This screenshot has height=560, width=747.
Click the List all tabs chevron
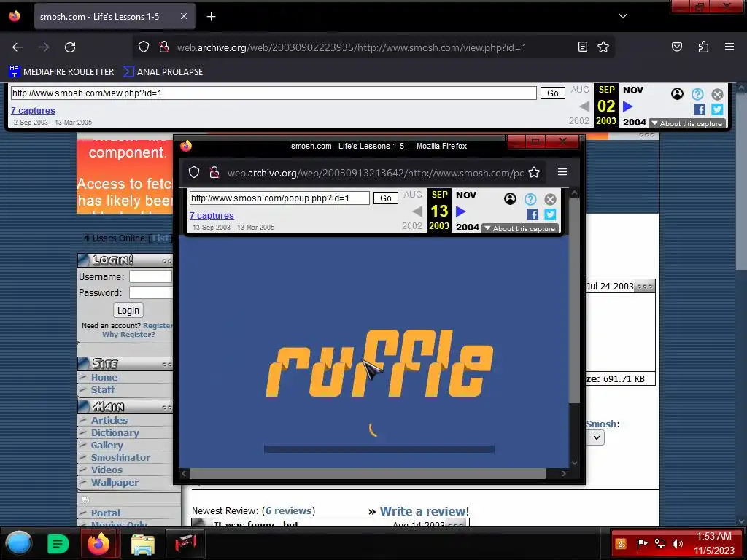(623, 16)
